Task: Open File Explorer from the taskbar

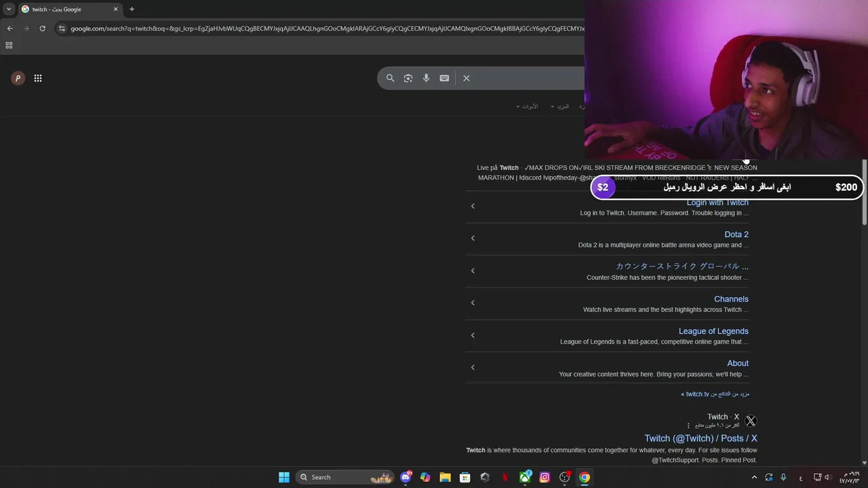Action: pos(445,477)
